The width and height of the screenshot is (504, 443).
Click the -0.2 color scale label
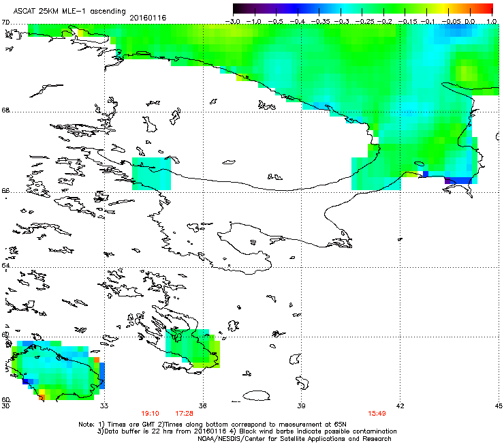(385, 22)
